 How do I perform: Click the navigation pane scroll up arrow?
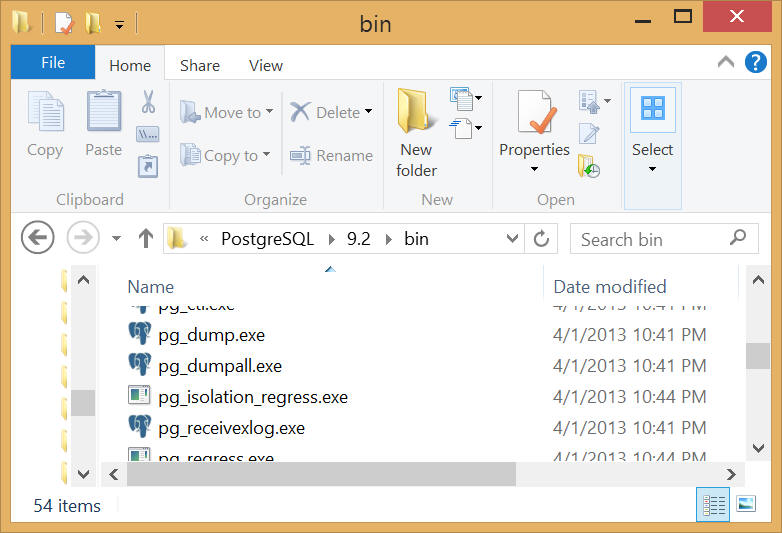click(x=83, y=280)
